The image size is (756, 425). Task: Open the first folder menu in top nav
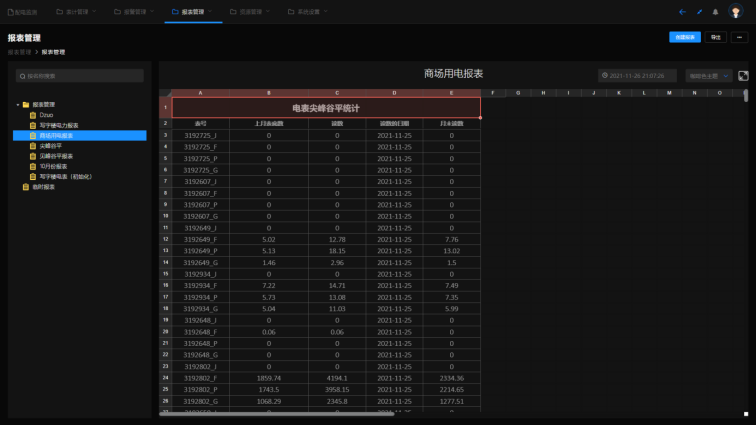76,12
